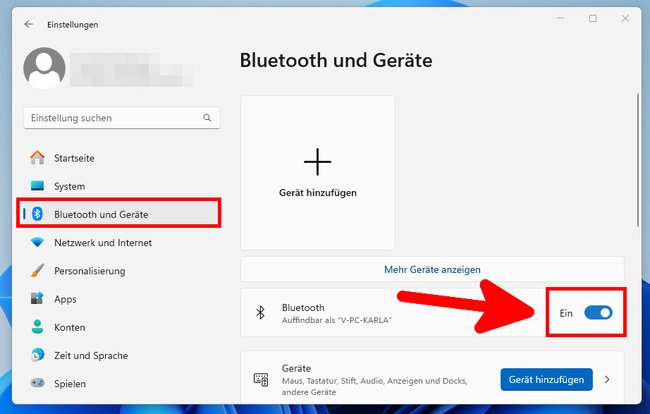650x414 pixels.
Task: Click the Bluetooth und Geräte page heading
Action: (x=336, y=61)
